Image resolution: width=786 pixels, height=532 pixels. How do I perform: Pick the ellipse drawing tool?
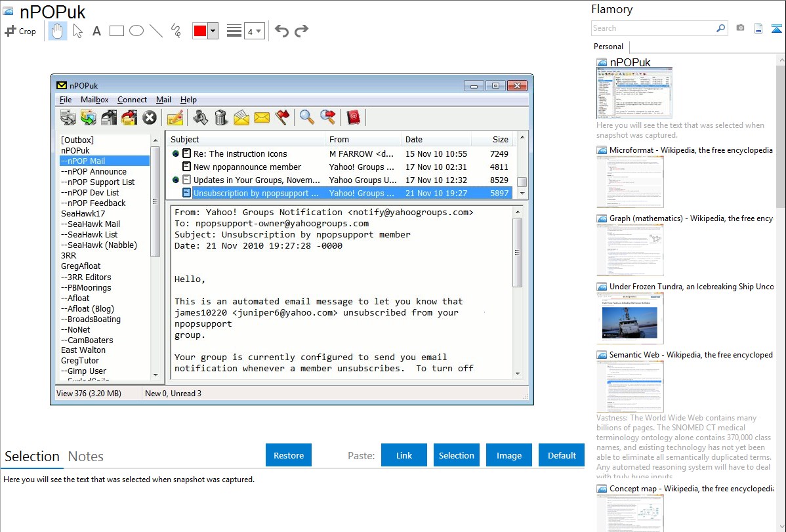136,31
